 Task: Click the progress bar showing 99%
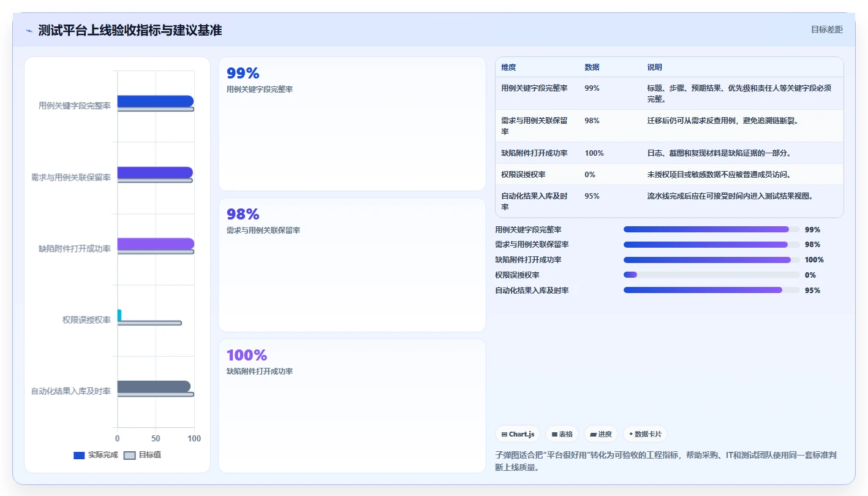click(x=711, y=229)
